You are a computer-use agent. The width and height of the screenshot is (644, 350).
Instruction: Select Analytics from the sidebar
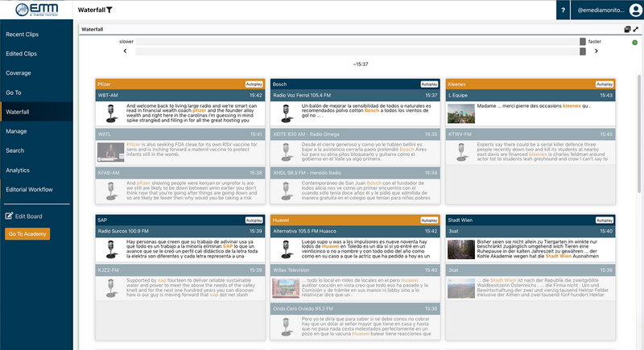click(18, 170)
